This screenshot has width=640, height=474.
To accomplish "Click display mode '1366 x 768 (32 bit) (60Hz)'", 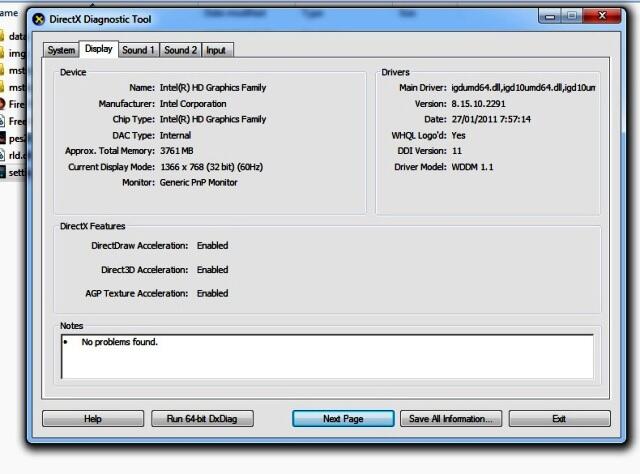I will point(211,167).
